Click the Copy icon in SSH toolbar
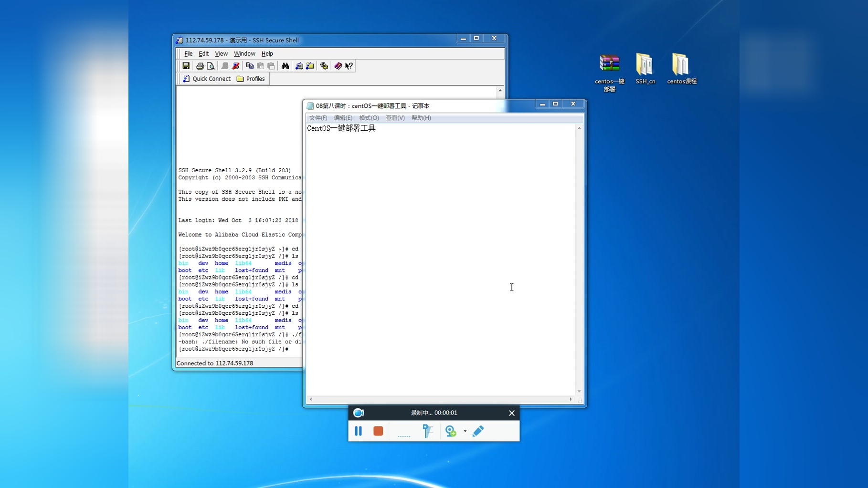868x488 pixels. (x=250, y=66)
